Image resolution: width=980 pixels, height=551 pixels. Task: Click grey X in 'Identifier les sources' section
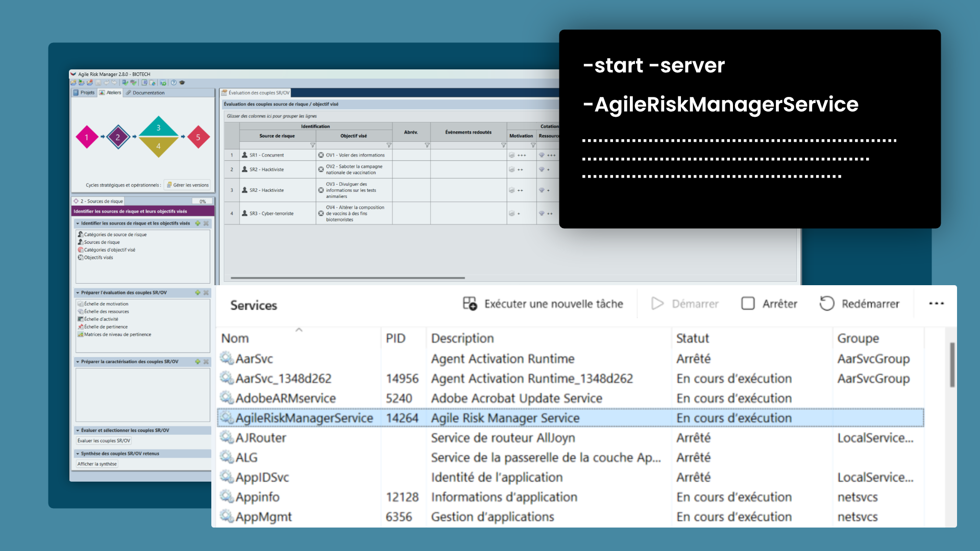206,223
